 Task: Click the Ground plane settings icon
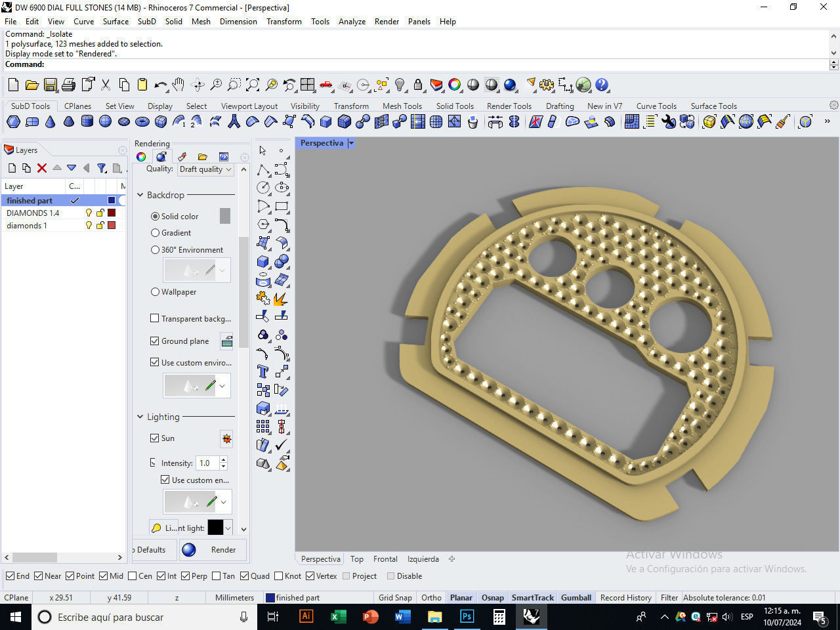click(x=226, y=341)
